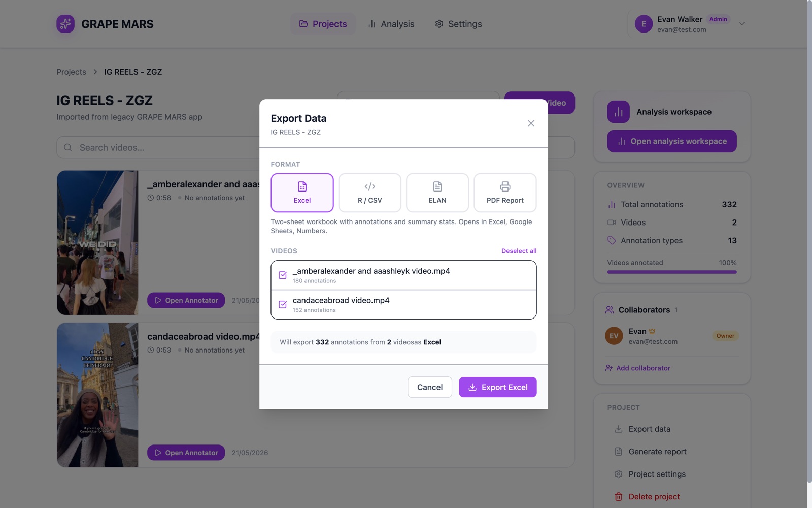Expand the Evan Walker account dropdown
Viewport: 812px width, 508px height.
coord(741,24)
